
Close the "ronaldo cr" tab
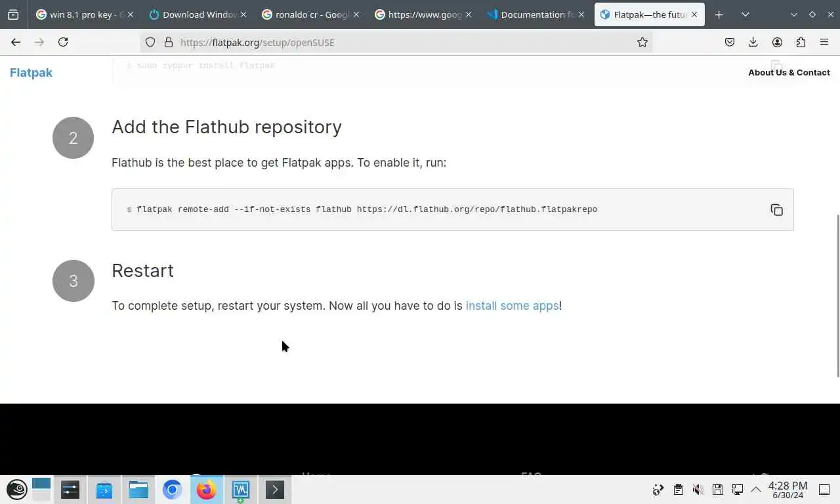click(x=355, y=14)
